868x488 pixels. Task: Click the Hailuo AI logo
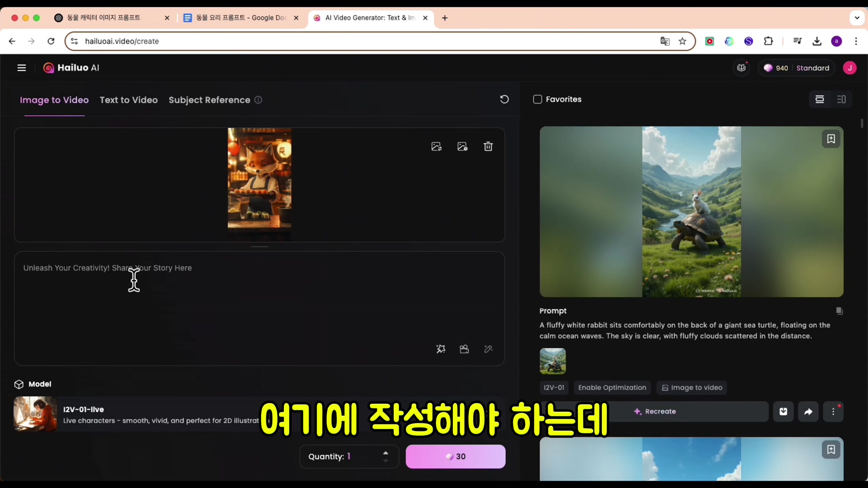(x=71, y=68)
